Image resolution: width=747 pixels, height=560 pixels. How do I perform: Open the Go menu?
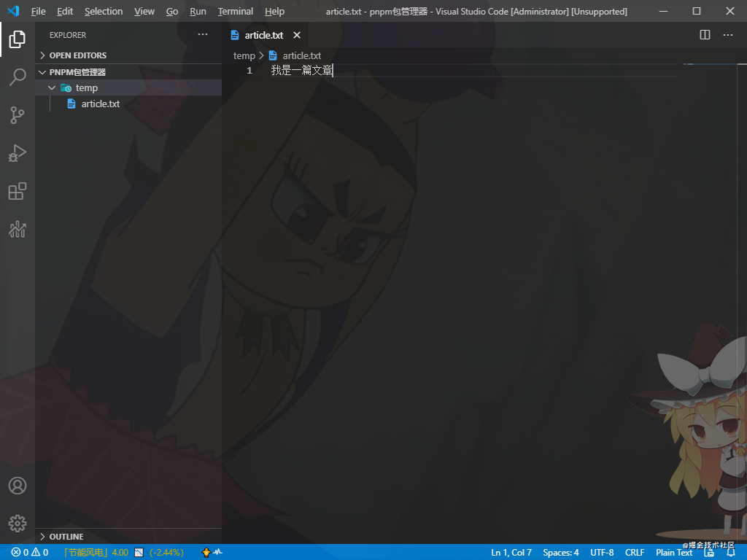pyautogui.click(x=172, y=11)
